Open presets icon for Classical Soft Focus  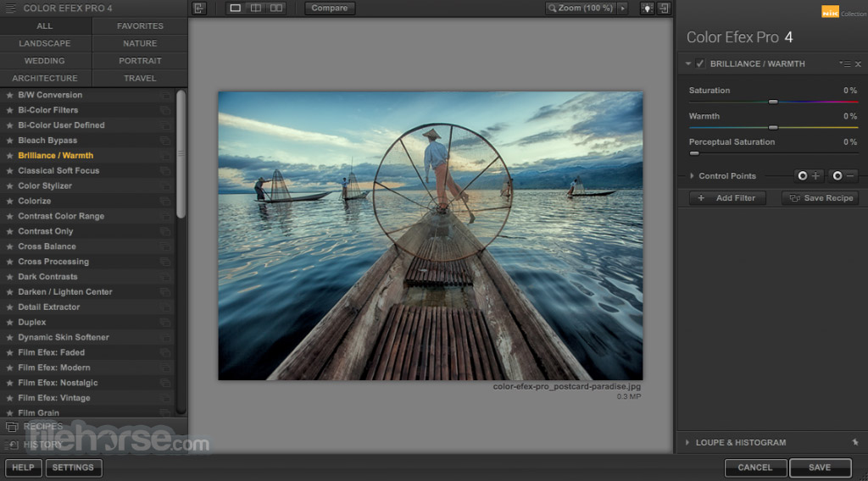pyautogui.click(x=165, y=171)
